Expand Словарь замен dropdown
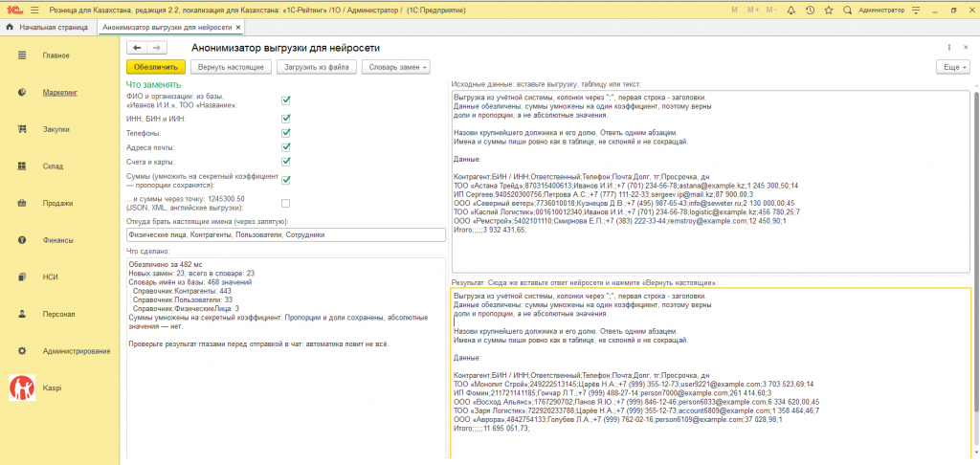Screen dimensions: 980x465 tap(395, 67)
